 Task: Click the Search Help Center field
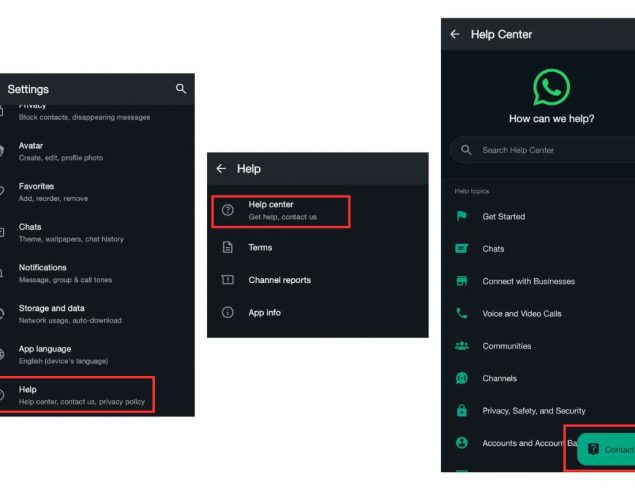[543, 150]
